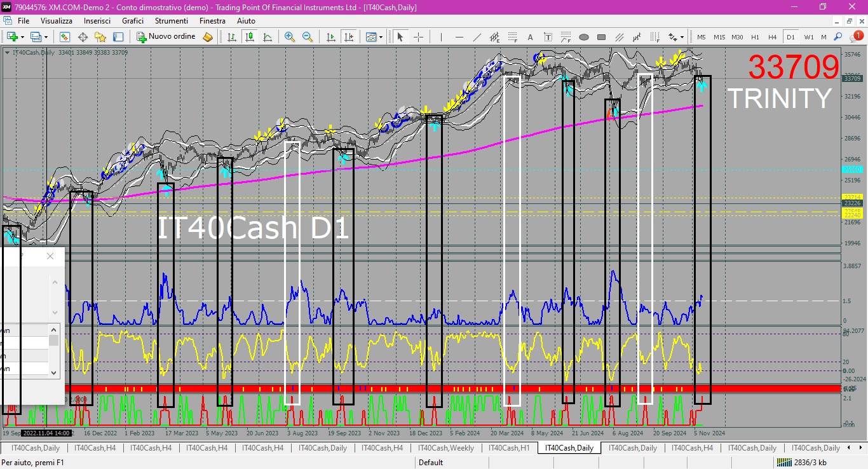
Task: Draw a linear regression channel
Action: click(637, 37)
